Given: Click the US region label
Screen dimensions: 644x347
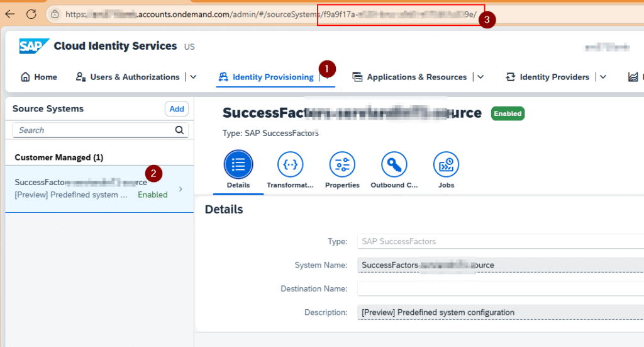Looking at the screenshot, I should tap(189, 47).
